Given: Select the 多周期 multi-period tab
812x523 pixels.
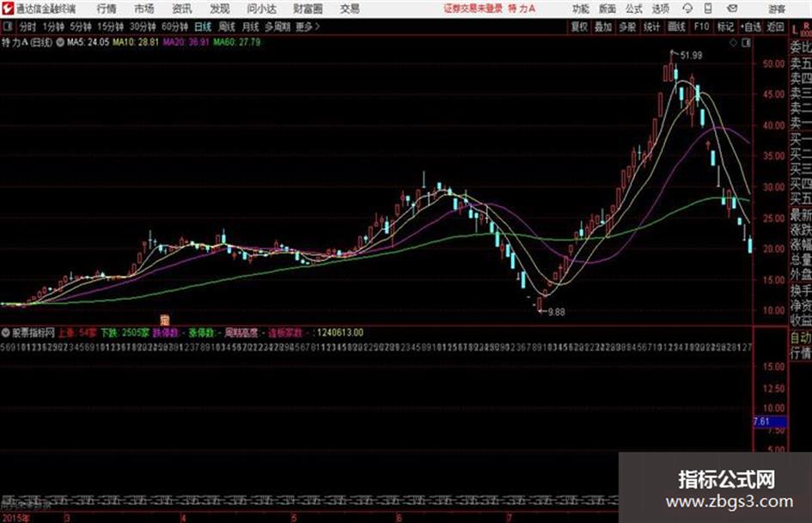Looking at the screenshot, I should (278, 27).
